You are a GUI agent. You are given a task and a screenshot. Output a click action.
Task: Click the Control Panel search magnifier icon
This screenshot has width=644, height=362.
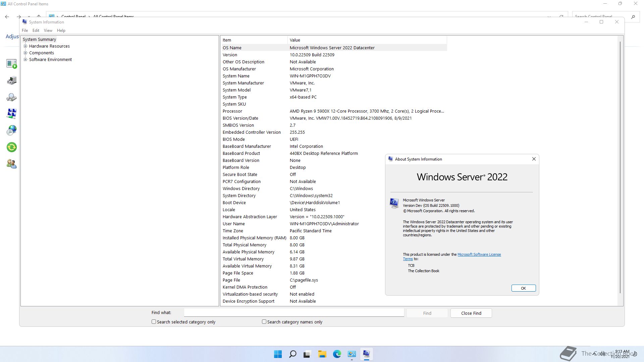coord(633,16)
